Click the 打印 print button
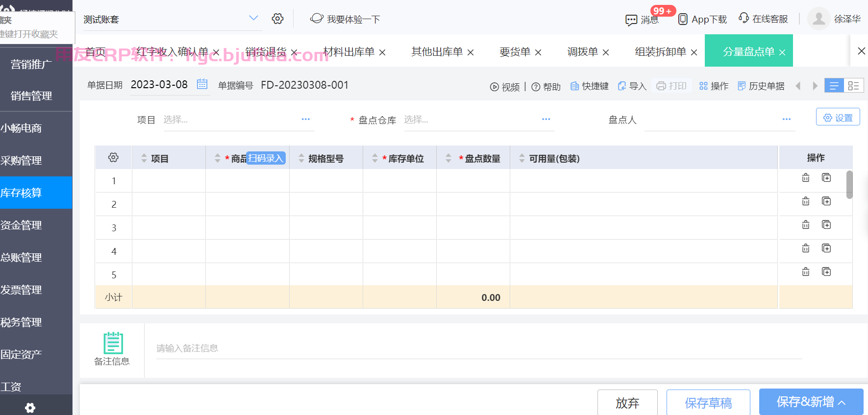The height and width of the screenshot is (415, 868). (x=671, y=86)
